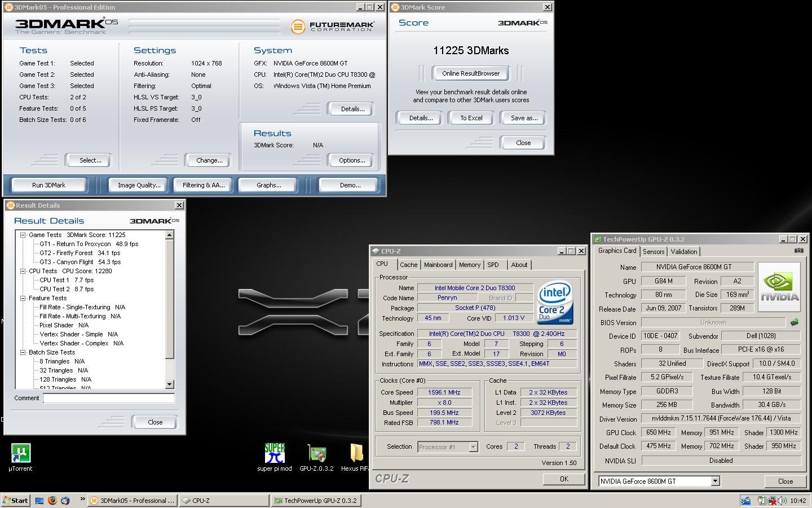This screenshot has width=812, height=508.
Task: Collapse the Batch Size Tests tree node
Action: pos(23,352)
